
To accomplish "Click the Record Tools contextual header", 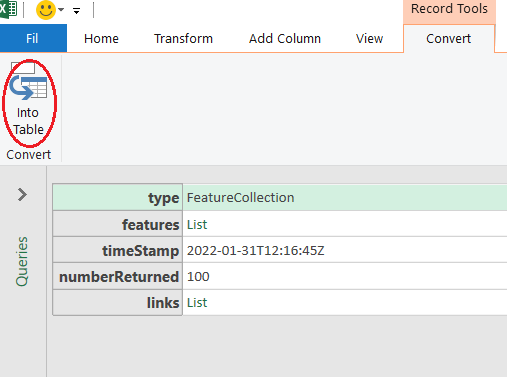I will click(x=449, y=9).
